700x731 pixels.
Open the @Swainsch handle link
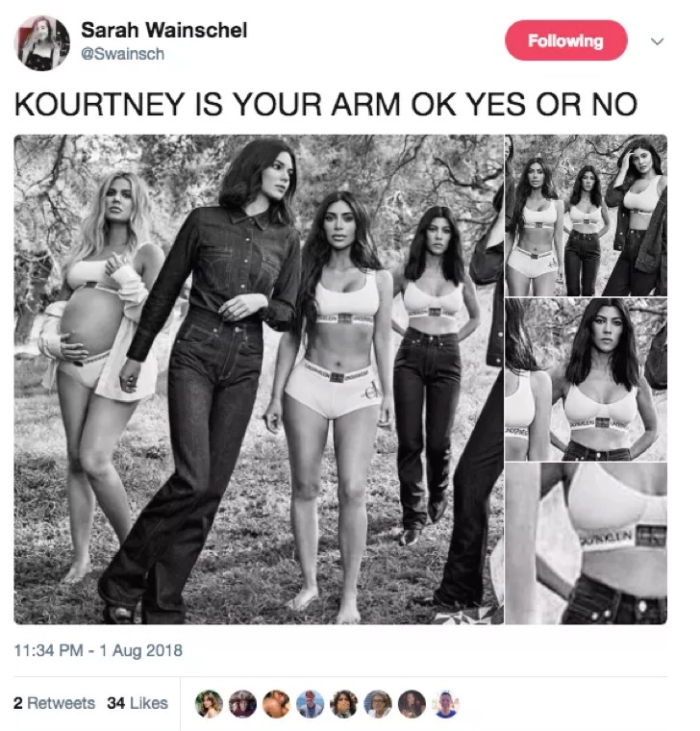pyautogui.click(x=122, y=54)
